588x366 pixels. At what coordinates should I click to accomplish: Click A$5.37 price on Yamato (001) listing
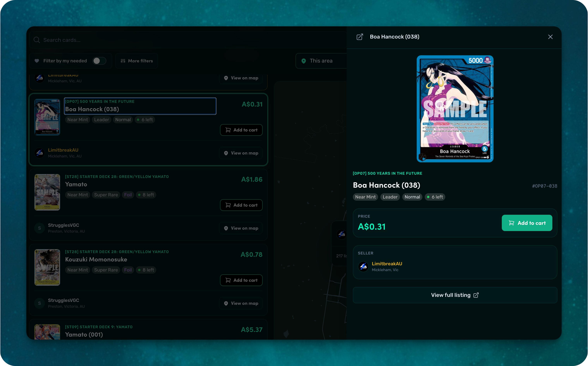point(252,329)
